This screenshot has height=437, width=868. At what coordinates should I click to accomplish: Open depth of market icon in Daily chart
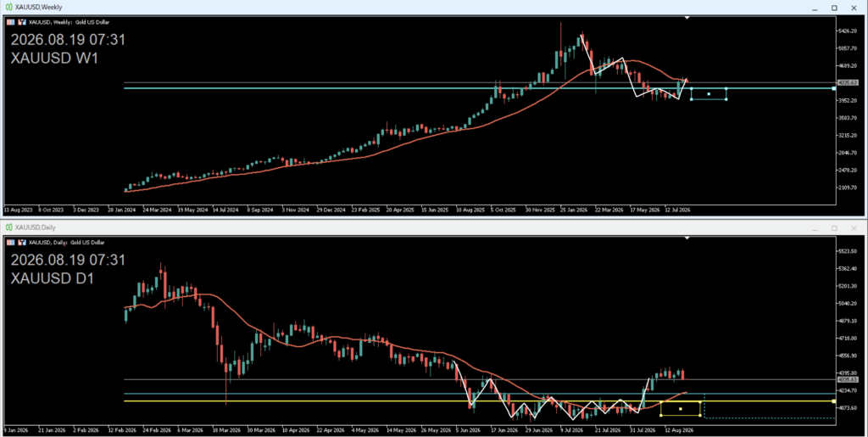click(22, 242)
